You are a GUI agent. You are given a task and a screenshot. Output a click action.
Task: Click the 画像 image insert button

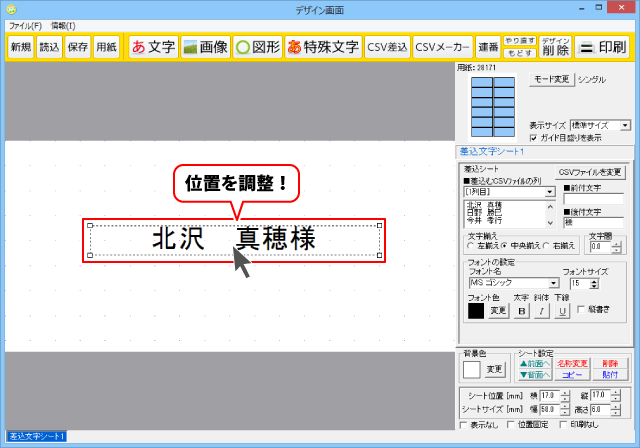(x=205, y=47)
